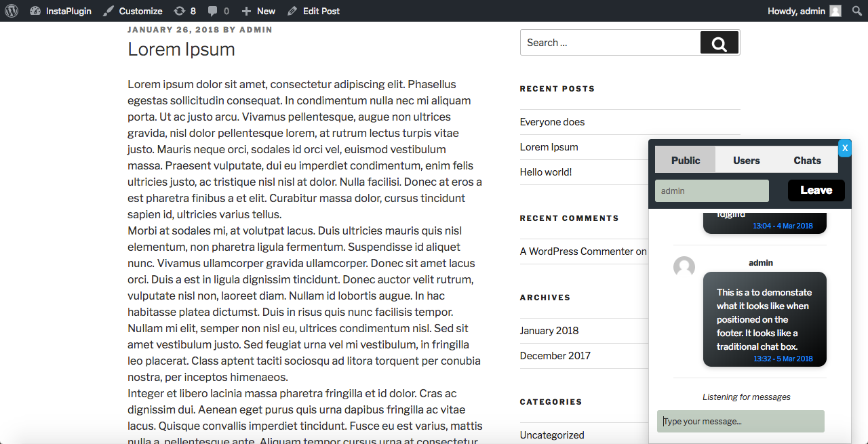Open the Lorem Ipsum recent post
The height and width of the screenshot is (444, 868).
pos(549,146)
